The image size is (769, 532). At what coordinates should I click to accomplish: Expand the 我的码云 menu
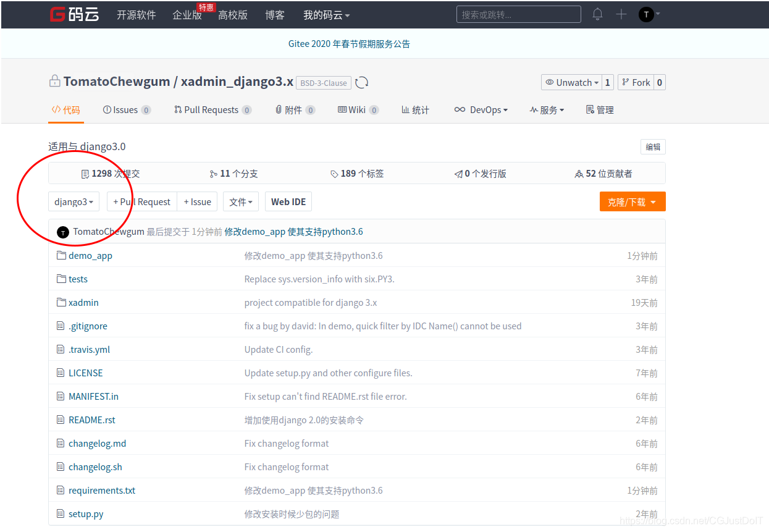[x=327, y=15]
